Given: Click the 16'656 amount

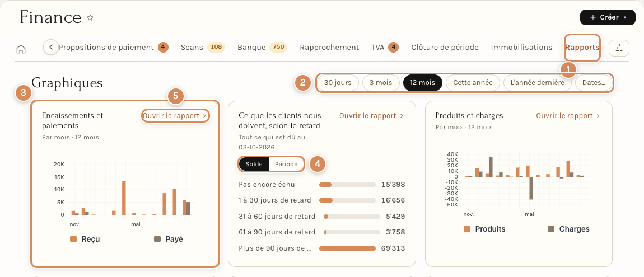Looking at the screenshot, I should tap(393, 200).
